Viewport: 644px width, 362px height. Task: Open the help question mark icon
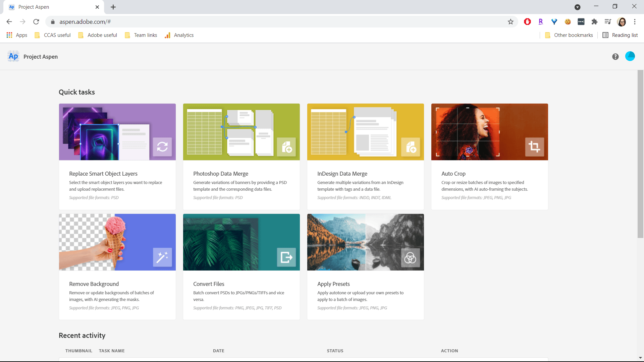click(615, 56)
